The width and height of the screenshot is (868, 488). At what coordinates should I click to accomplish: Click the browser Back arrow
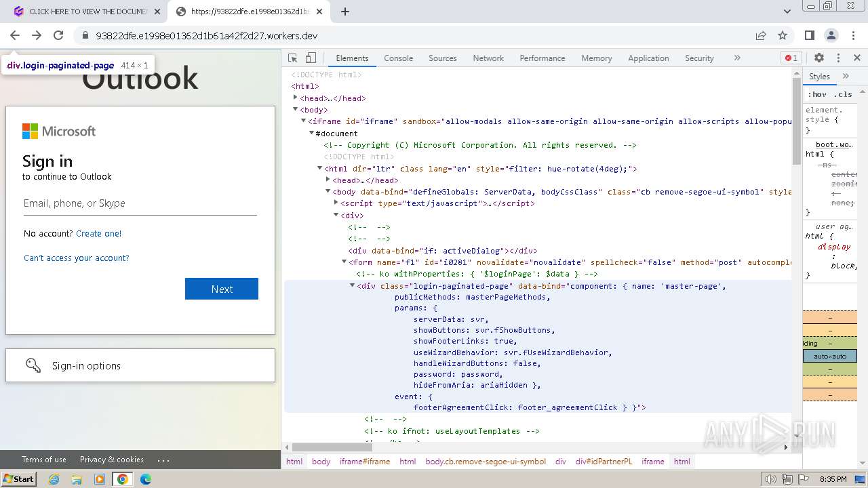coord(15,35)
